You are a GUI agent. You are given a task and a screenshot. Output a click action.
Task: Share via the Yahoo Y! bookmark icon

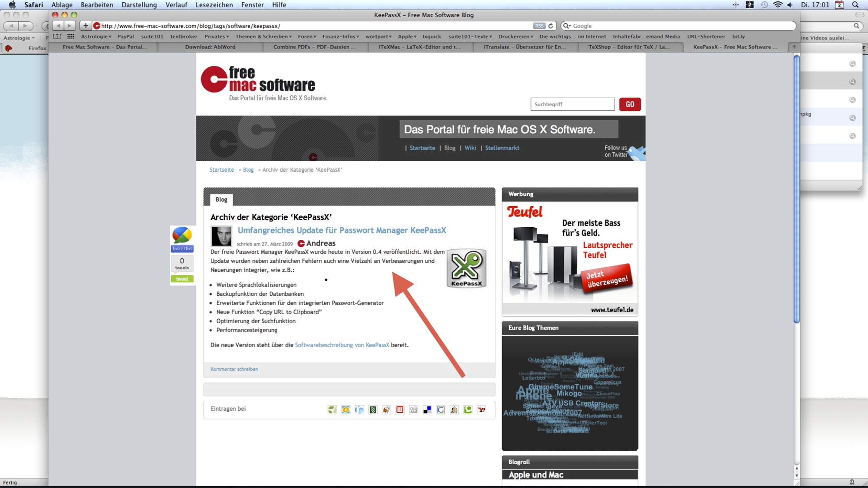click(481, 410)
